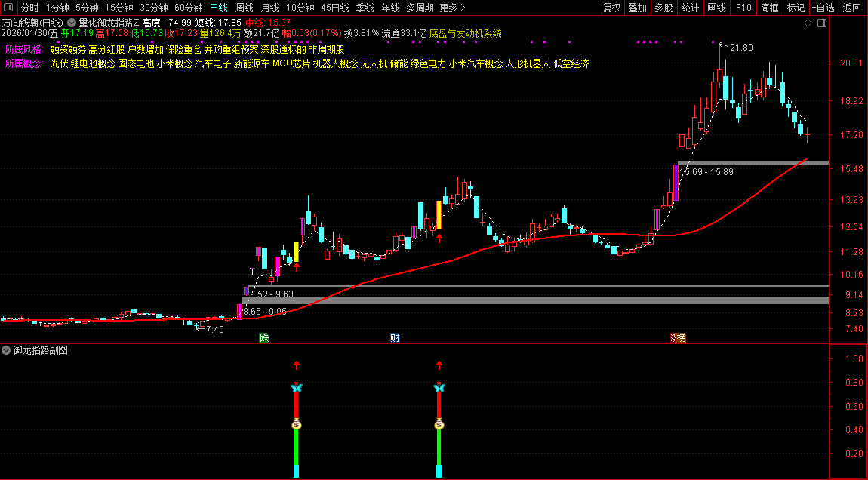This screenshot has width=868, height=480.
Task: Open the 更多 periods list
Action: click(452, 8)
